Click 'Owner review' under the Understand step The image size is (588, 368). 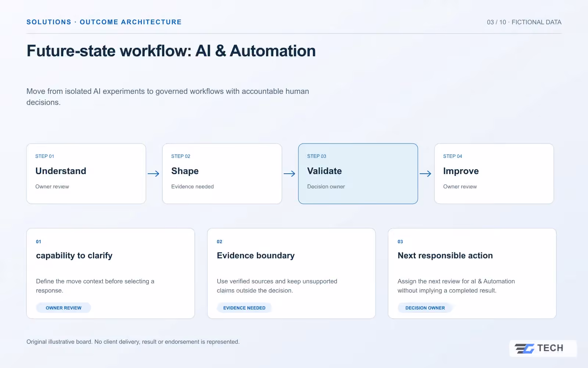click(x=52, y=187)
